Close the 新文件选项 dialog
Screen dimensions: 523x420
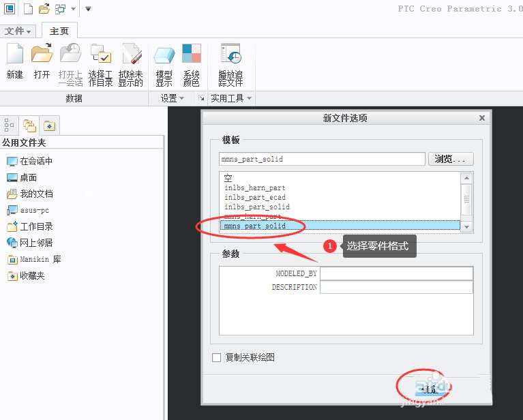click(481, 118)
